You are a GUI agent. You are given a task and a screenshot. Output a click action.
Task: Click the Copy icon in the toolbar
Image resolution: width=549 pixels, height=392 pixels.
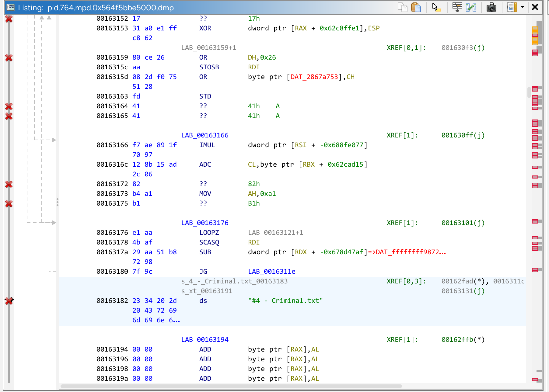pyautogui.click(x=402, y=7)
